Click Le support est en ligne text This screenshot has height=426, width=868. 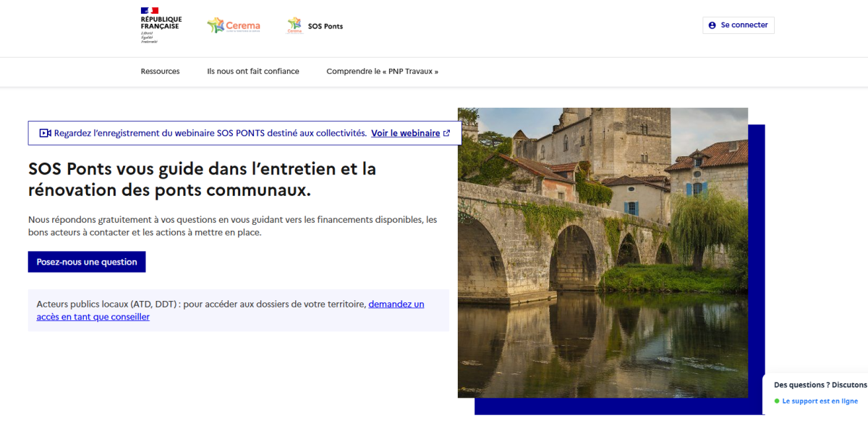coord(820,401)
